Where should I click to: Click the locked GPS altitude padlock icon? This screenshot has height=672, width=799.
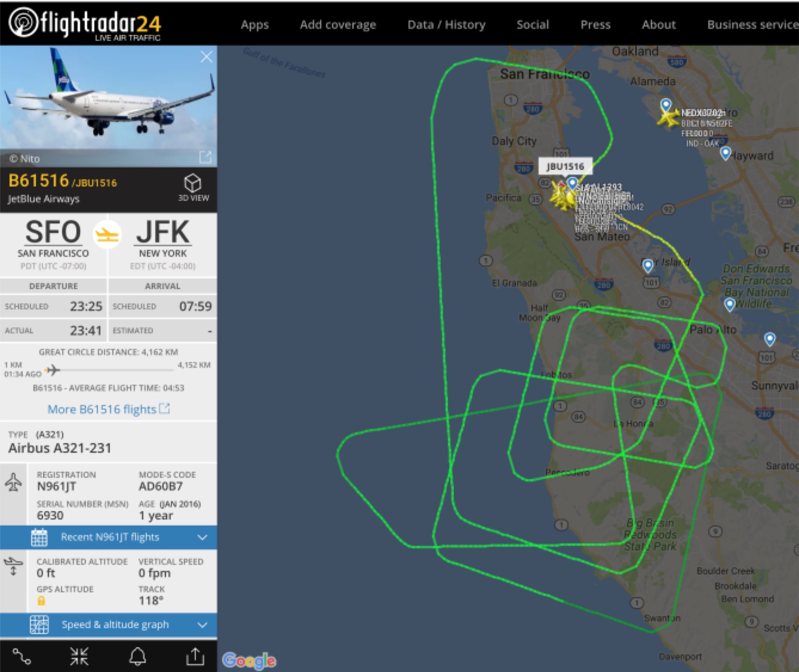pyautogui.click(x=41, y=601)
